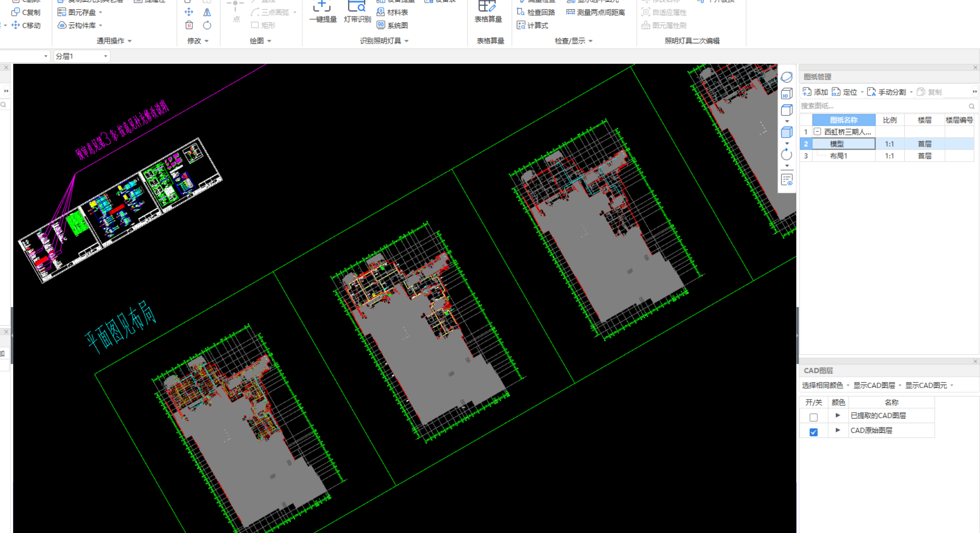The width and height of the screenshot is (980, 533).
Task: Select the mirror icon in 修改 group
Action: click(207, 12)
